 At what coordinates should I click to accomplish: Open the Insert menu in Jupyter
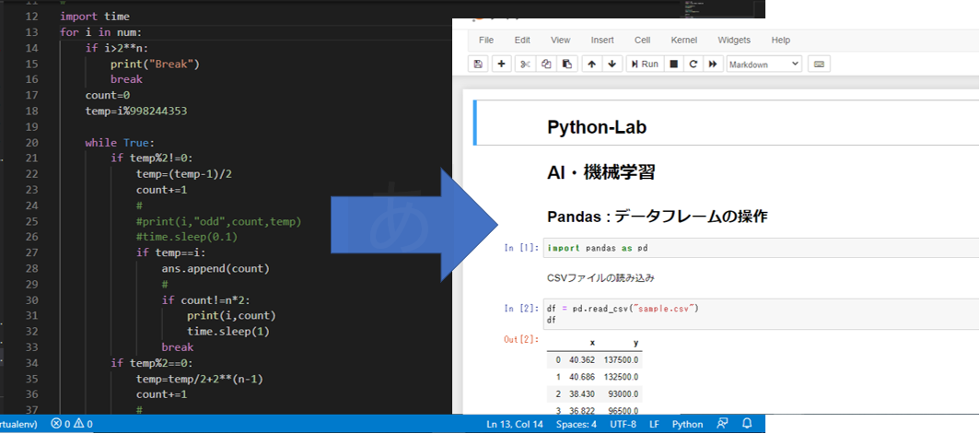[602, 40]
